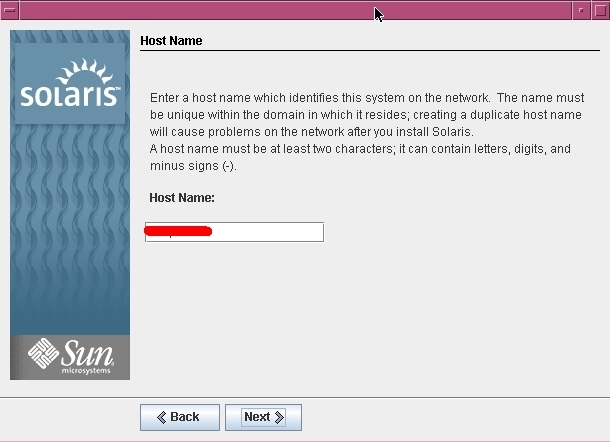Image resolution: width=610 pixels, height=442 pixels.
Task: Click the Next button
Action: point(263,417)
